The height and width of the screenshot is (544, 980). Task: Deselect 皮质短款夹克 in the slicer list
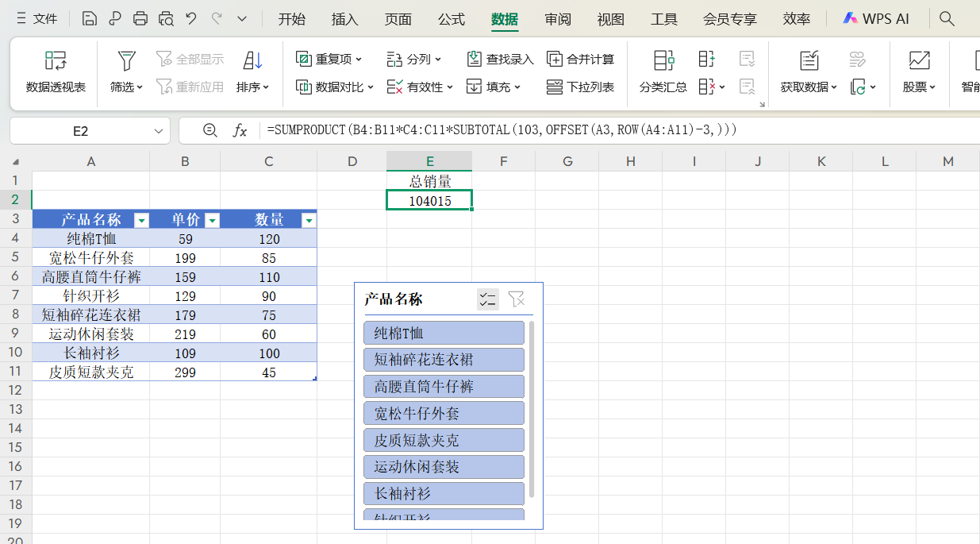(443, 439)
